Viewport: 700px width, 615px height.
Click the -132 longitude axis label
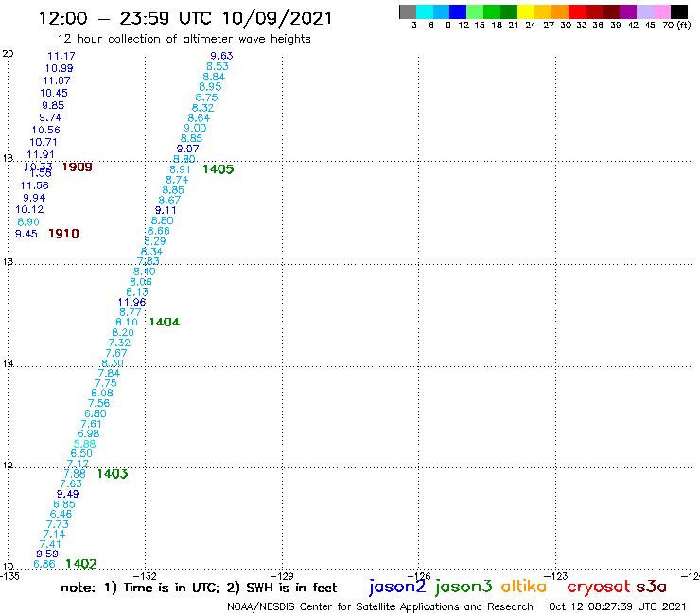pyautogui.click(x=145, y=575)
